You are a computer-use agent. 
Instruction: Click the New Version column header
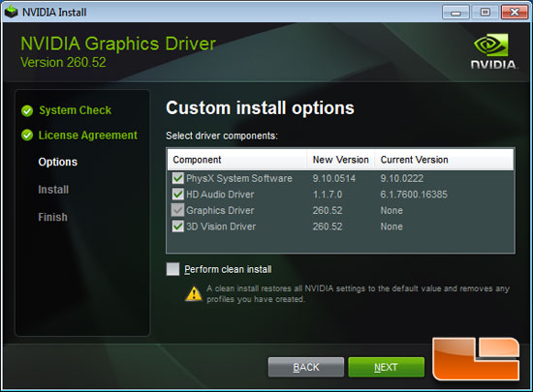(x=340, y=160)
